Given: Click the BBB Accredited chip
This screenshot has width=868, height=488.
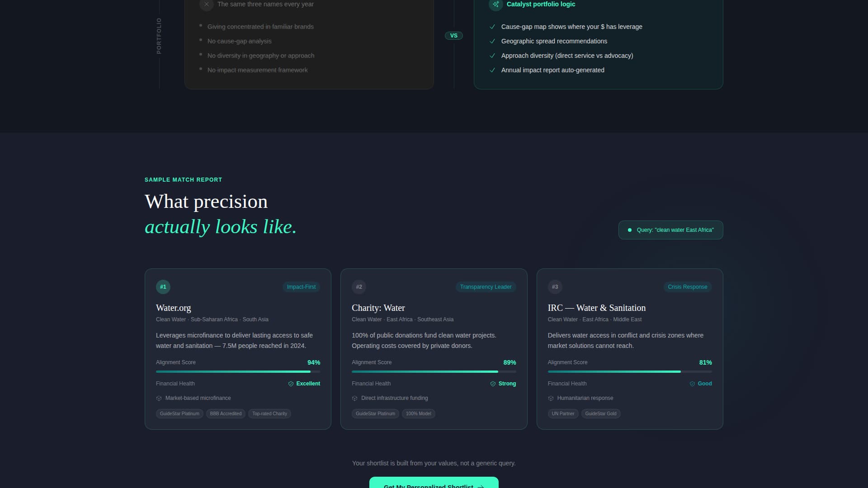Looking at the screenshot, I should pyautogui.click(x=226, y=414).
